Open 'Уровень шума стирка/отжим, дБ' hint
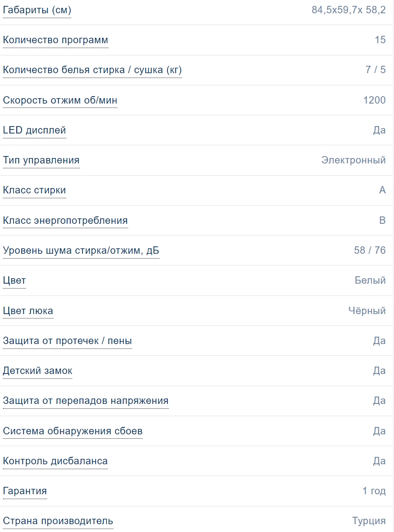 (x=81, y=250)
